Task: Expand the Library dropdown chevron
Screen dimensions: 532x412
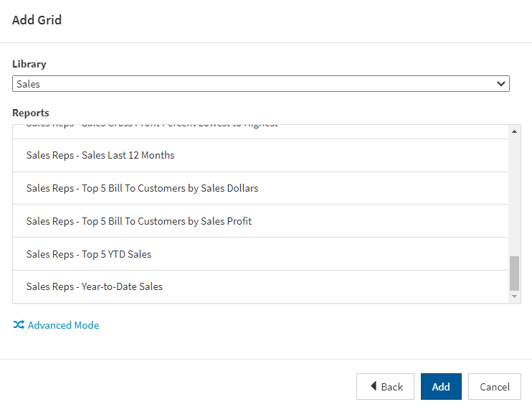Action: 500,83
